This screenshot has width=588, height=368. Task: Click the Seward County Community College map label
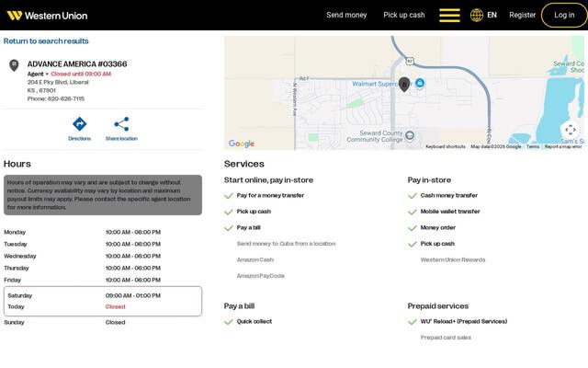(x=375, y=136)
